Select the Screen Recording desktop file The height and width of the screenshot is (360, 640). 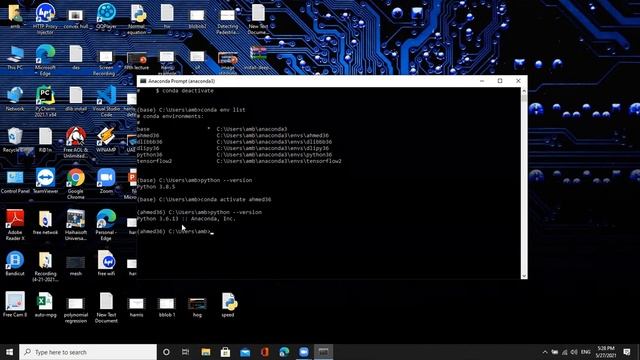point(106,63)
